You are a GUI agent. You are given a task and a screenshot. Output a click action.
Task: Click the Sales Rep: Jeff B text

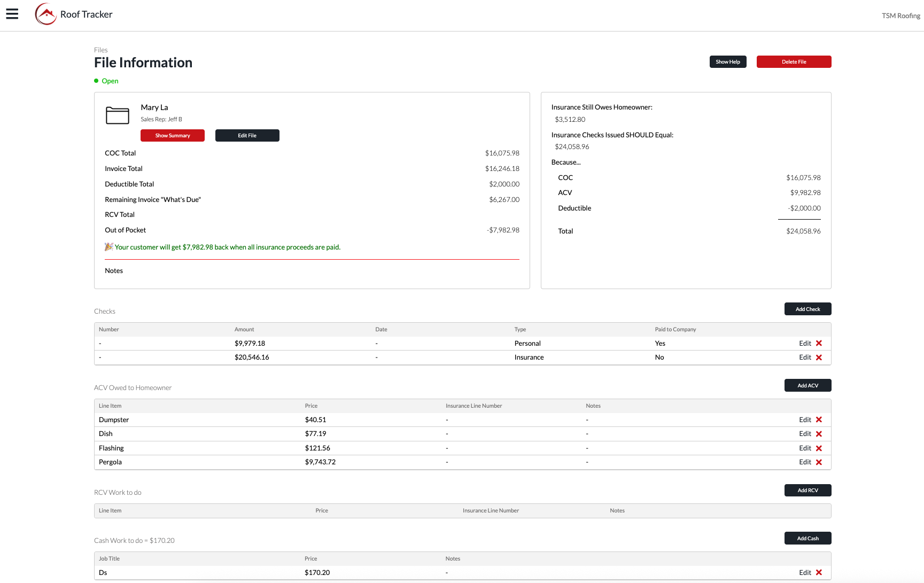click(161, 120)
